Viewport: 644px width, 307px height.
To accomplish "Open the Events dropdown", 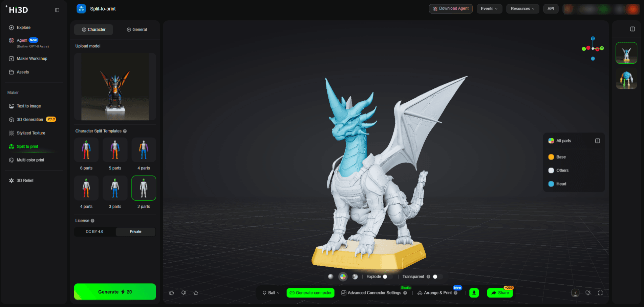I will tap(489, 9).
